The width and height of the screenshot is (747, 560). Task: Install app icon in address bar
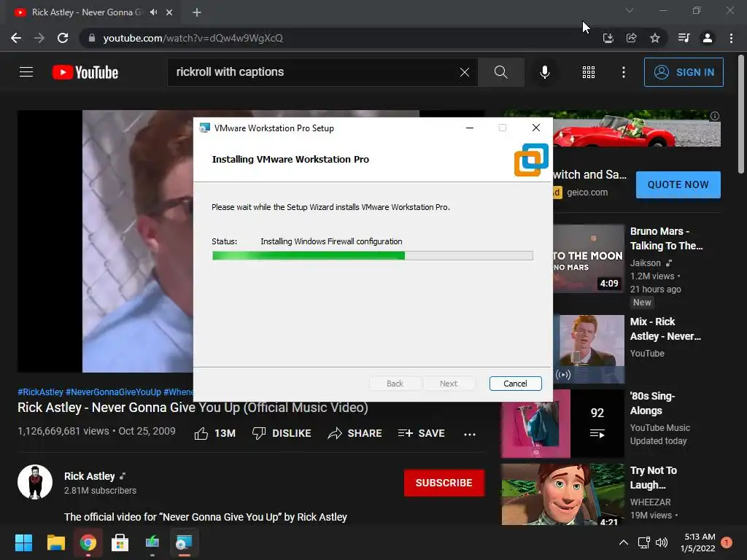[x=608, y=38]
